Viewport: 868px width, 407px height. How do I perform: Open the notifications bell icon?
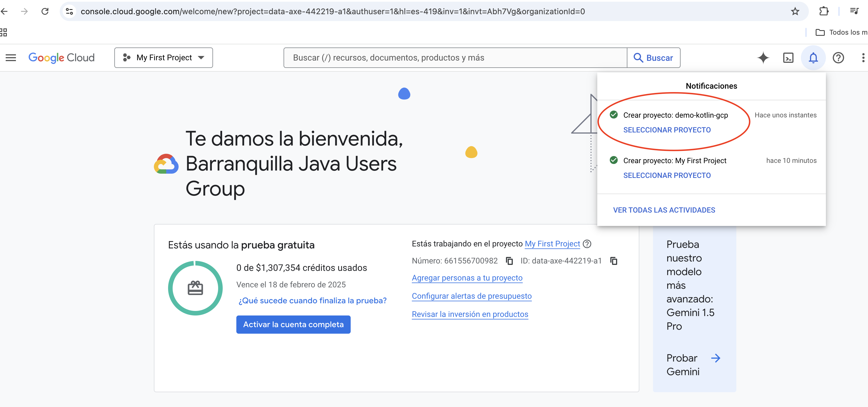813,58
